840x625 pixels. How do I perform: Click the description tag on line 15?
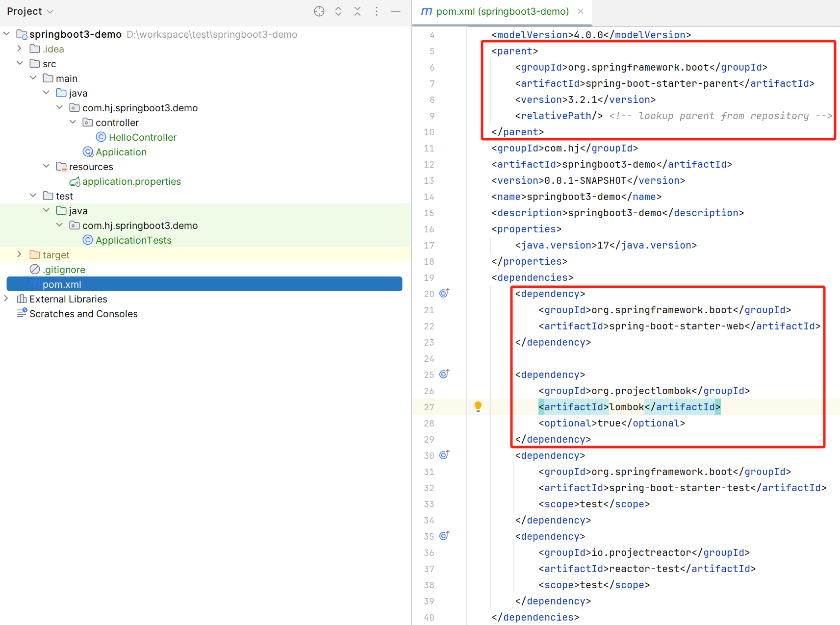tap(618, 213)
